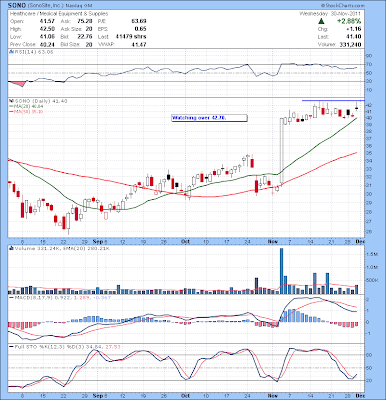
Task: Click the RSI(14) legend line icon
Action: click(10, 52)
